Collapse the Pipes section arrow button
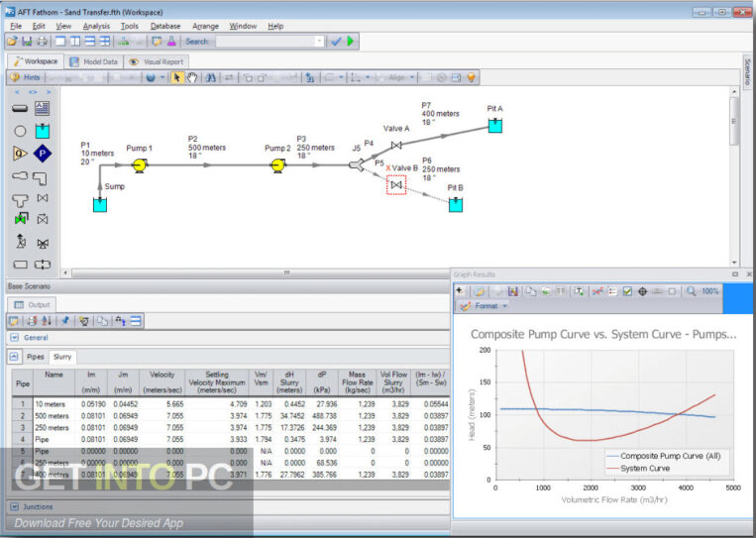Image resolution: width=756 pixels, height=538 pixels. [x=14, y=357]
